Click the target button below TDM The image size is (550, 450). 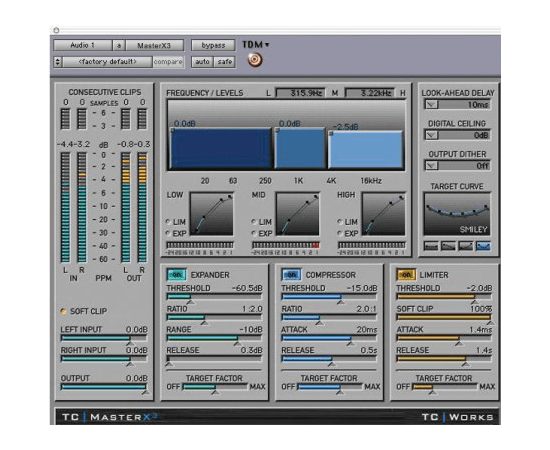click(x=255, y=59)
